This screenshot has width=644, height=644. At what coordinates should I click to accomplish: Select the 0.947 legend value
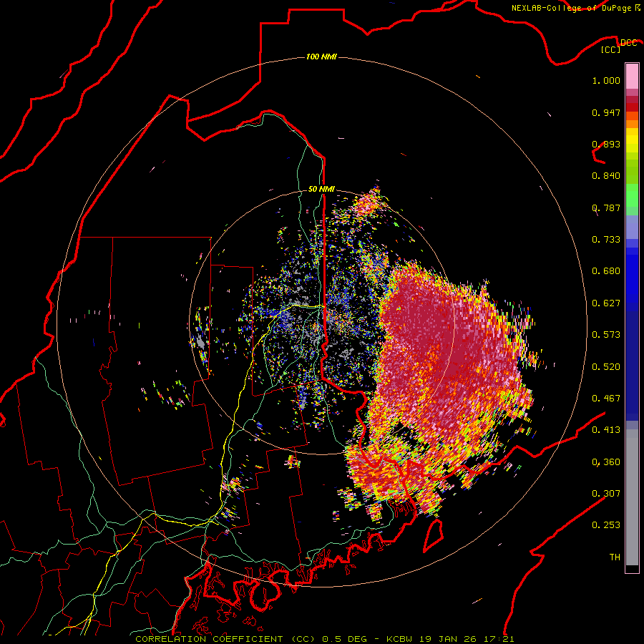[606, 112]
